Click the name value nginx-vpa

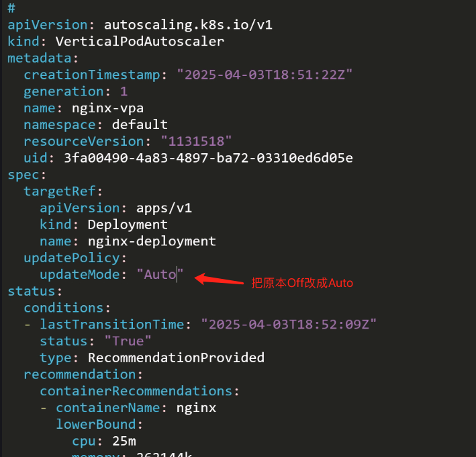pyautogui.click(x=108, y=108)
